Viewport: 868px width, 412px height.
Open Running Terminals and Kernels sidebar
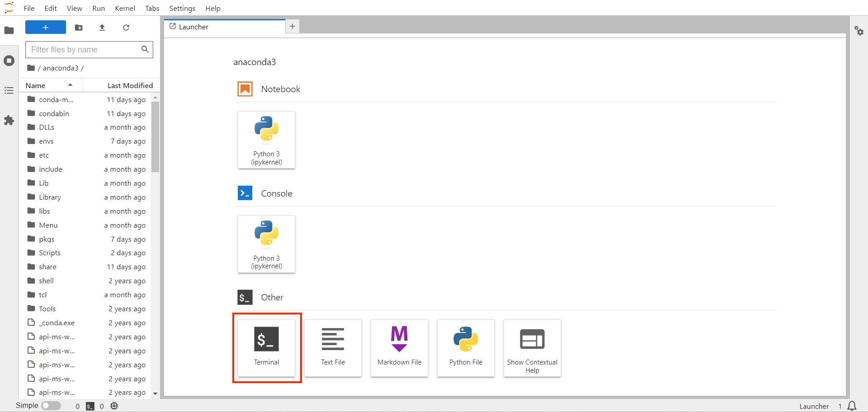click(x=9, y=61)
